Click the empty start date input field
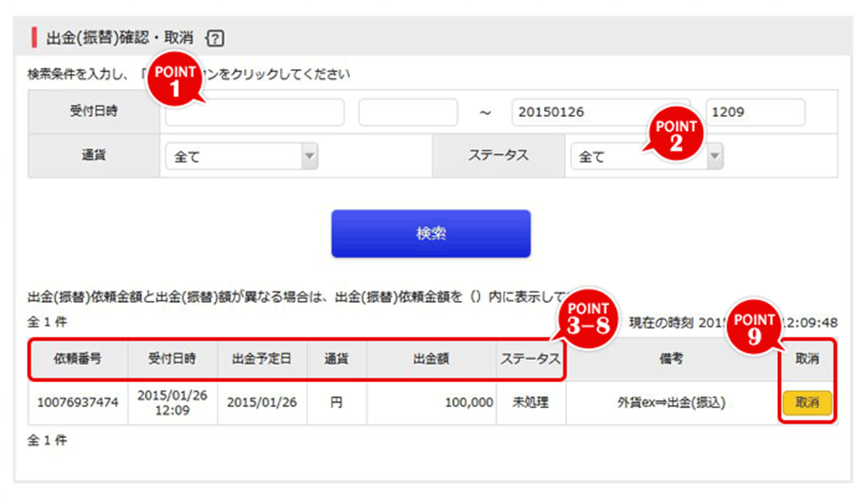This screenshot has width=868, height=497. [254, 112]
